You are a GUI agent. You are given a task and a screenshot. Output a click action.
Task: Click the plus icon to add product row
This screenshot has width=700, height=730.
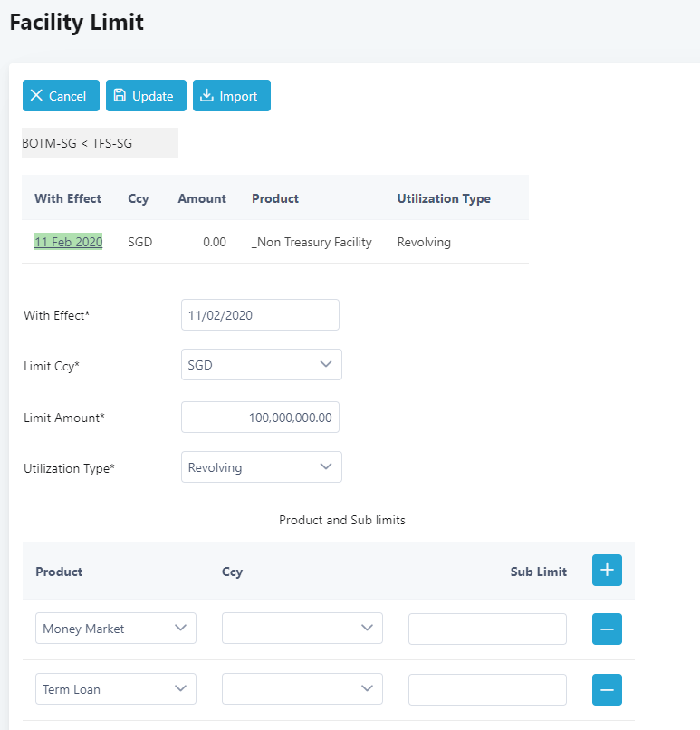pos(607,571)
